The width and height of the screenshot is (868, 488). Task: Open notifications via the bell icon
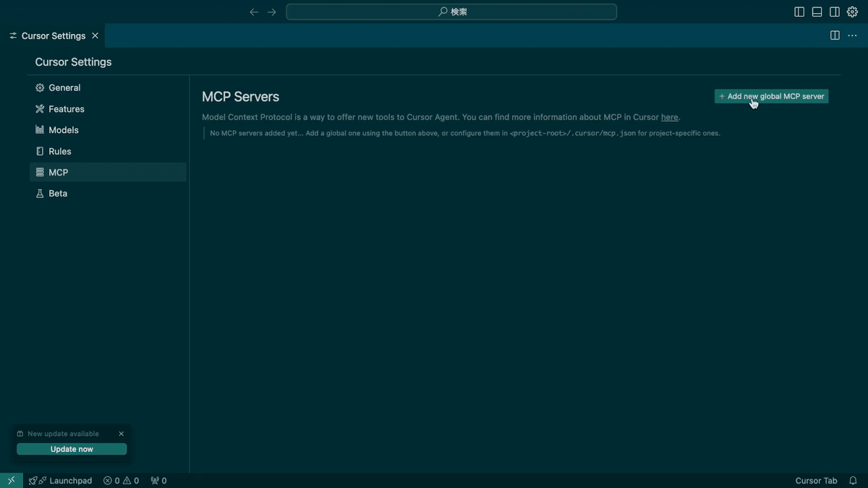[854, 480]
